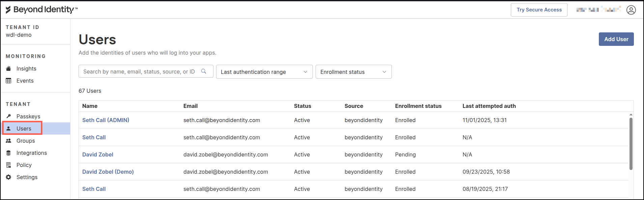Click the users table vertical scrollbar
The width and height of the screenshot is (644, 200).
[631, 143]
